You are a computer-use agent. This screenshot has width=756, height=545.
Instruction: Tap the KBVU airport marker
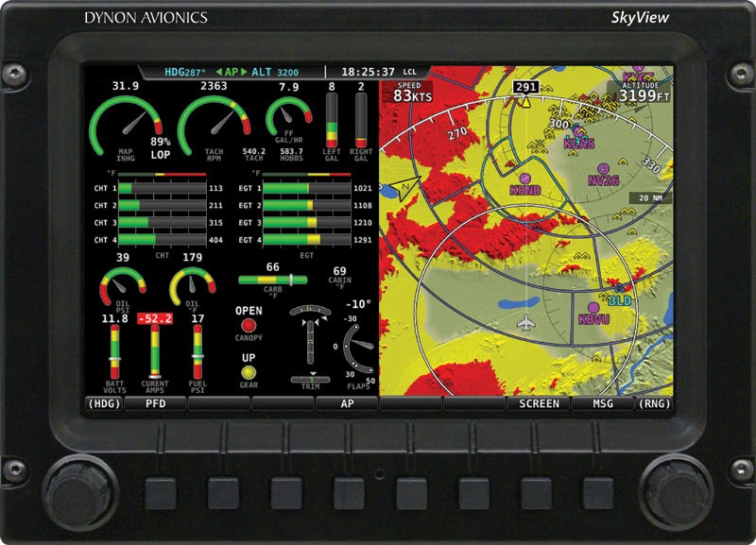[593, 307]
